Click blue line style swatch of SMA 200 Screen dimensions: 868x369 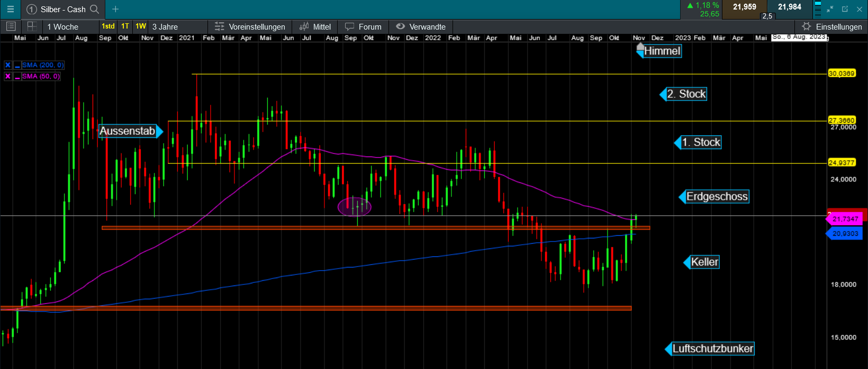(17, 65)
